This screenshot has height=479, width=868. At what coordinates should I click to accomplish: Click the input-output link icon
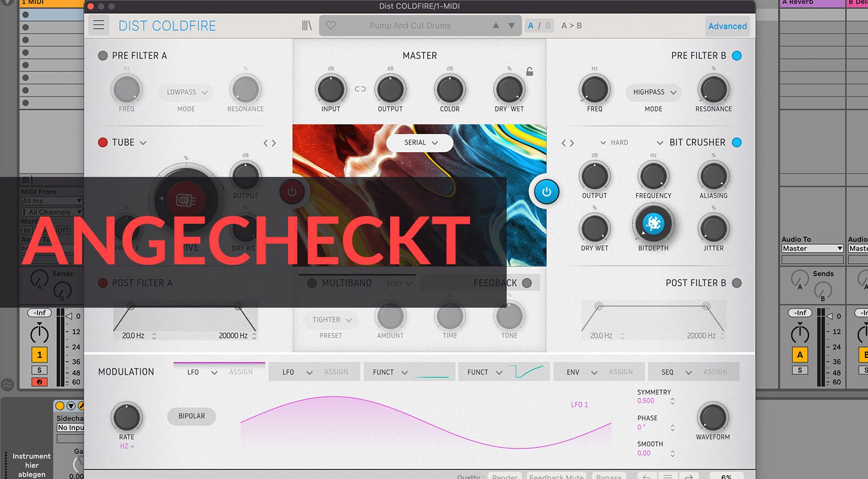[x=360, y=89]
